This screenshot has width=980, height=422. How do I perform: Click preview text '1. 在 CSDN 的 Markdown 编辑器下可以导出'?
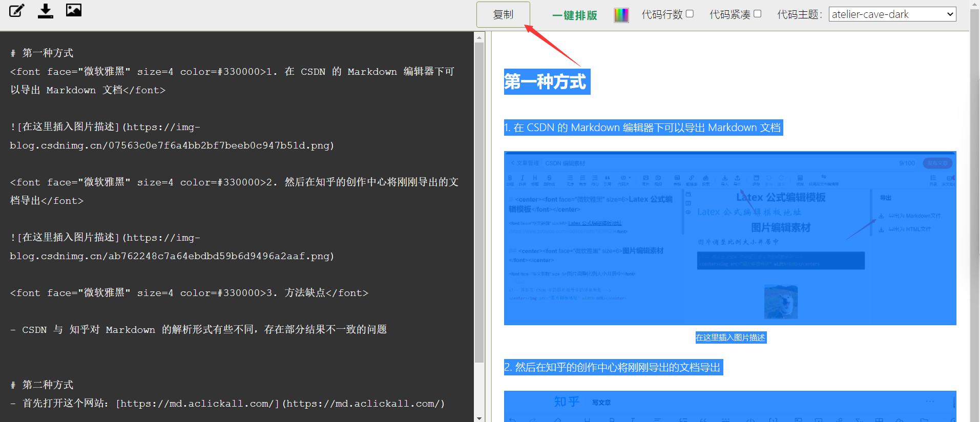[x=643, y=128]
